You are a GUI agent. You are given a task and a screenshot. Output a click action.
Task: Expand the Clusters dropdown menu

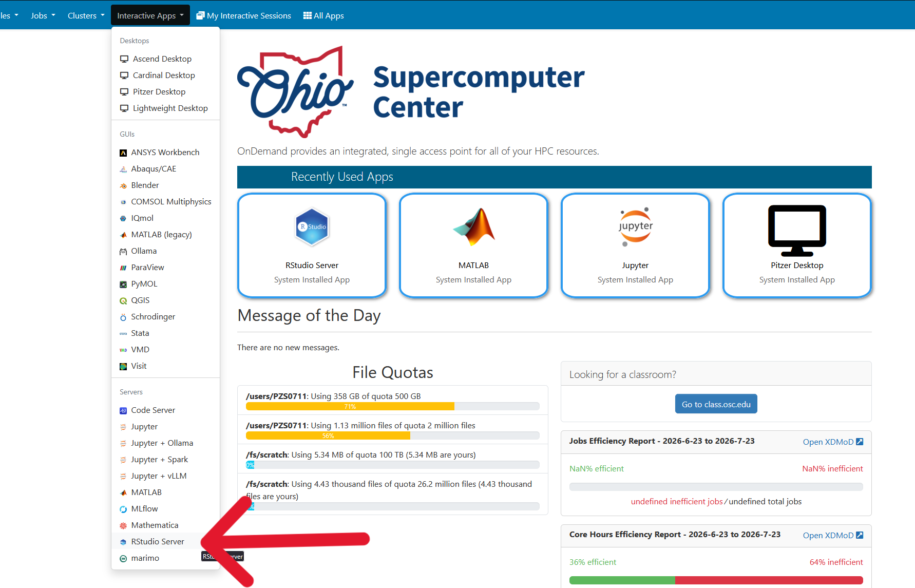pos(86,15)
